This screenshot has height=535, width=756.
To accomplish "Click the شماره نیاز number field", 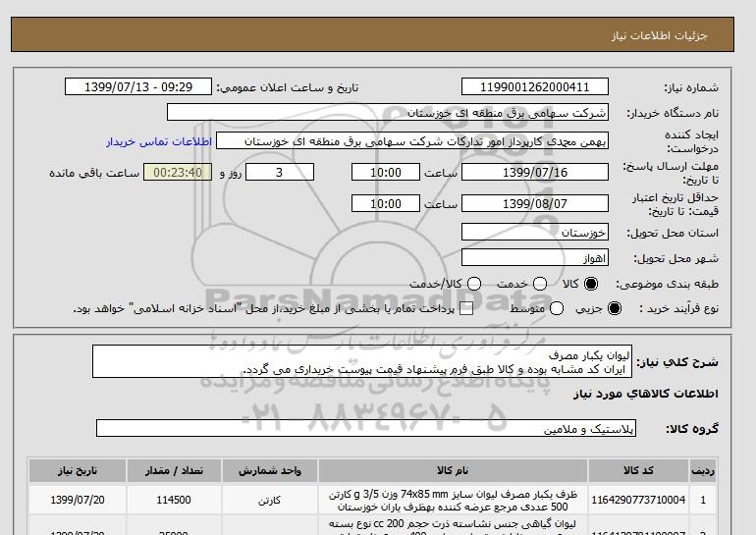I will point(531,87).
